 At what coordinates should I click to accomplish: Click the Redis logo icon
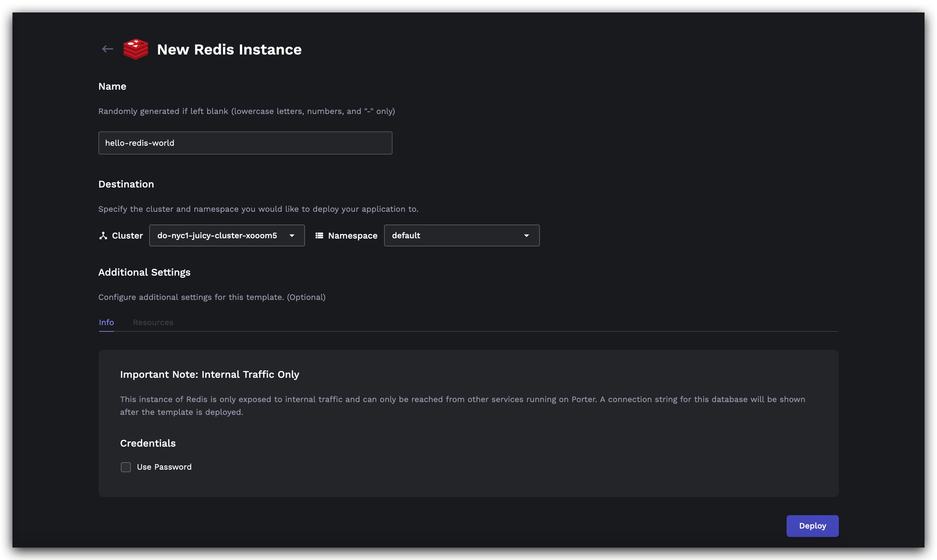coord(136,49)
